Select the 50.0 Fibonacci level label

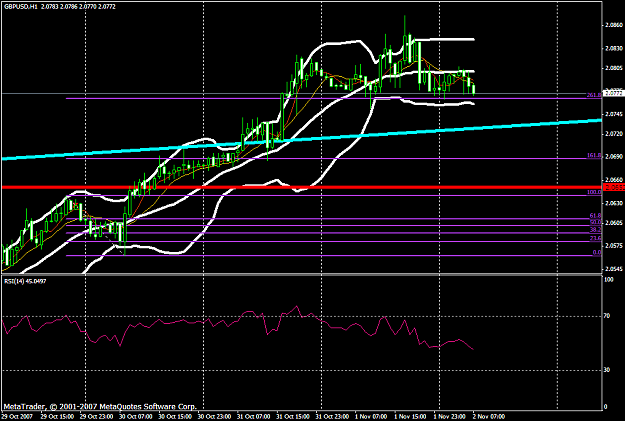pos(595,222)
